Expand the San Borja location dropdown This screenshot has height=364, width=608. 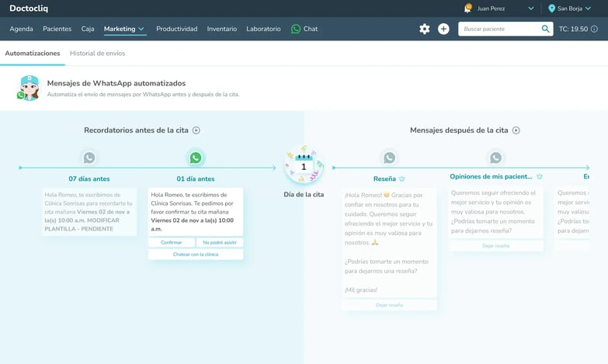pyautogui.click(x=589, y=8)
